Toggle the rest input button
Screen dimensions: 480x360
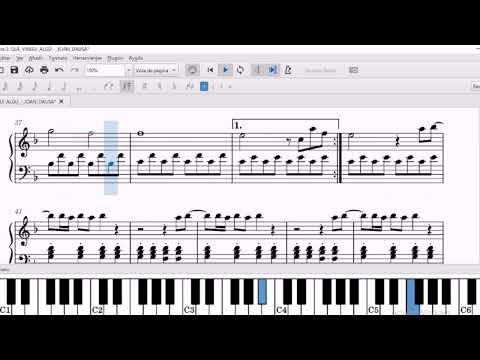127,87
